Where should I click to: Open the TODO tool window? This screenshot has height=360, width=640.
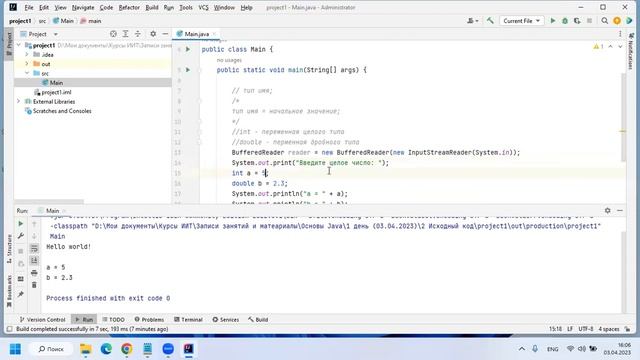coord(113,319)
